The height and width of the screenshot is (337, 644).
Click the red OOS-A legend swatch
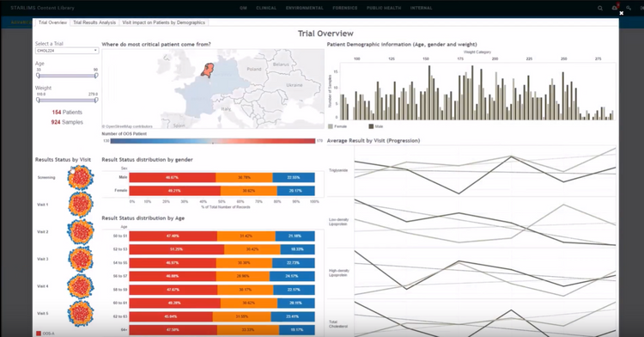click(x=39, y=334)
